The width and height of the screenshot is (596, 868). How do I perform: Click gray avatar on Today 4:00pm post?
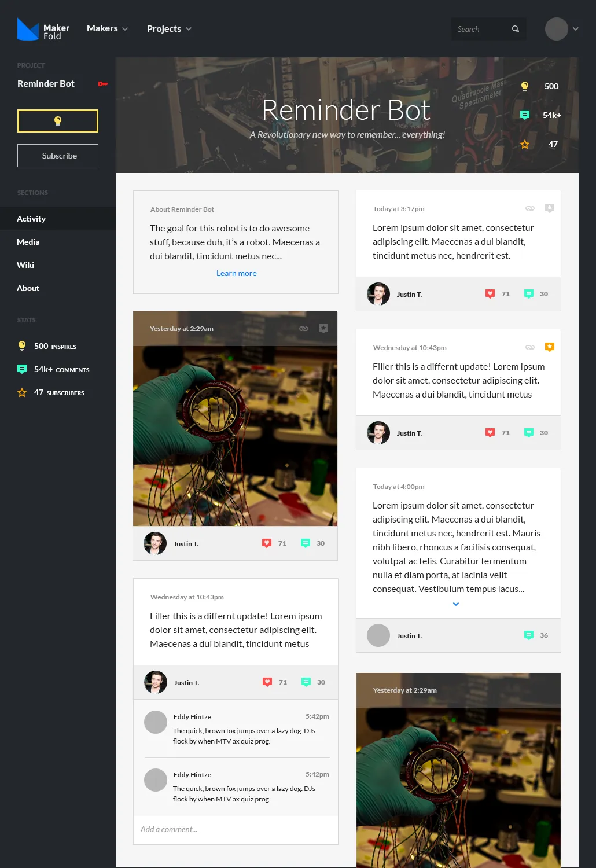point(378,635)
